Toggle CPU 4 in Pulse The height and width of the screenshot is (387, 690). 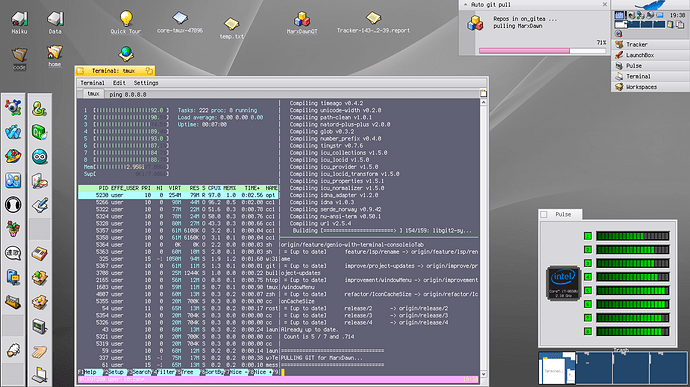pos(588,277)
